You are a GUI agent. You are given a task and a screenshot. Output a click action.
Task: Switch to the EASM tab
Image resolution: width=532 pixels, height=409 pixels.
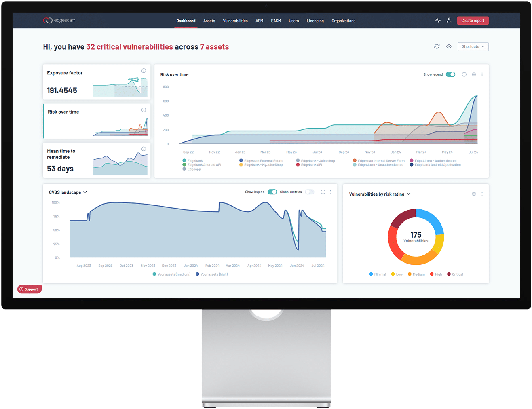(x=276, y=21)
